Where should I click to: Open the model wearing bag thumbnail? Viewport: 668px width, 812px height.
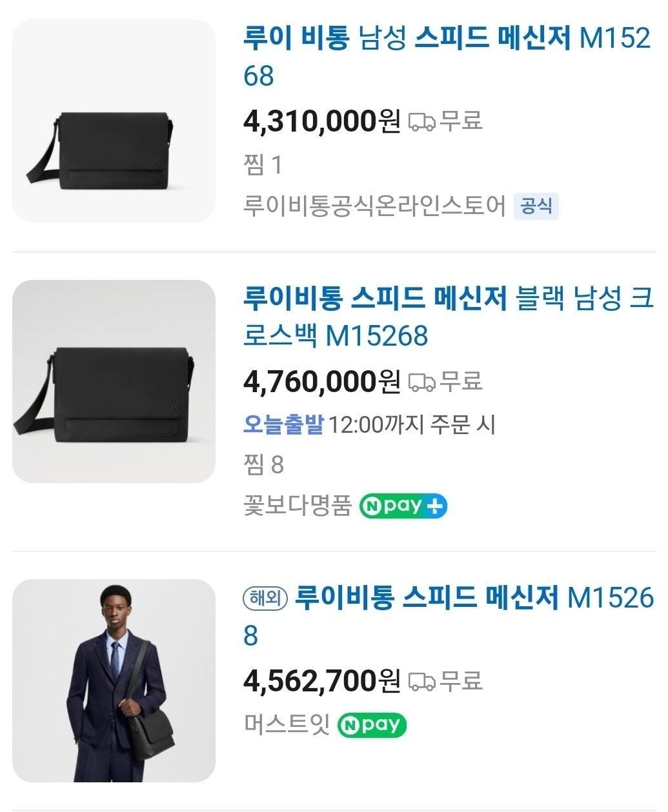point(114,680)
